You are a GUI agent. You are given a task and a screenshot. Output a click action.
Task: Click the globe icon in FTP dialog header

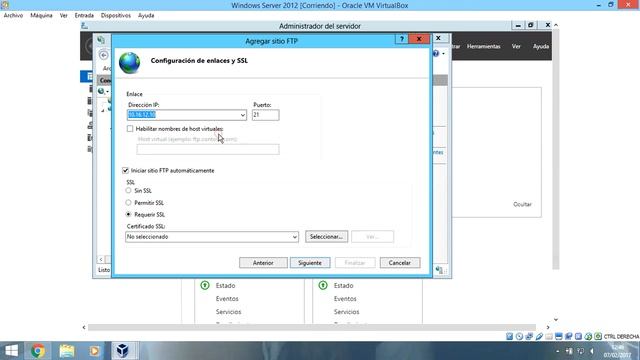tap(129, 62)
